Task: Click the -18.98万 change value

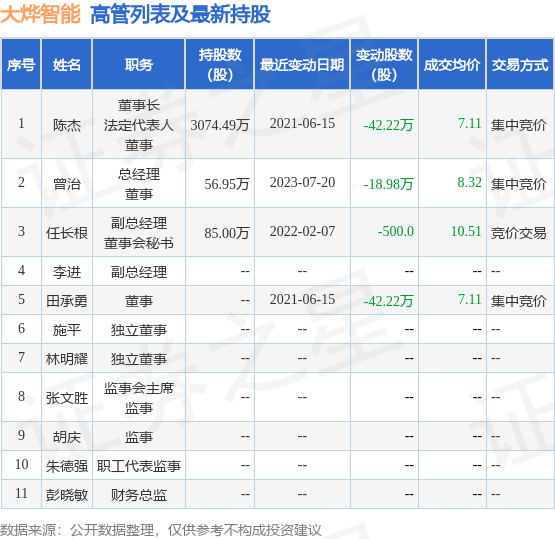Action: [389, 184]
